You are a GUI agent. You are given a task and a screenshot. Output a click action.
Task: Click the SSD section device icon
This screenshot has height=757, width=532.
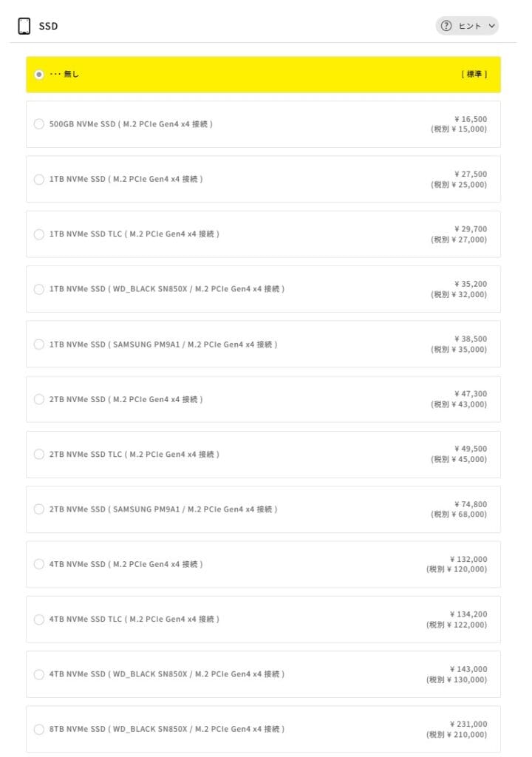coord(24,26)
